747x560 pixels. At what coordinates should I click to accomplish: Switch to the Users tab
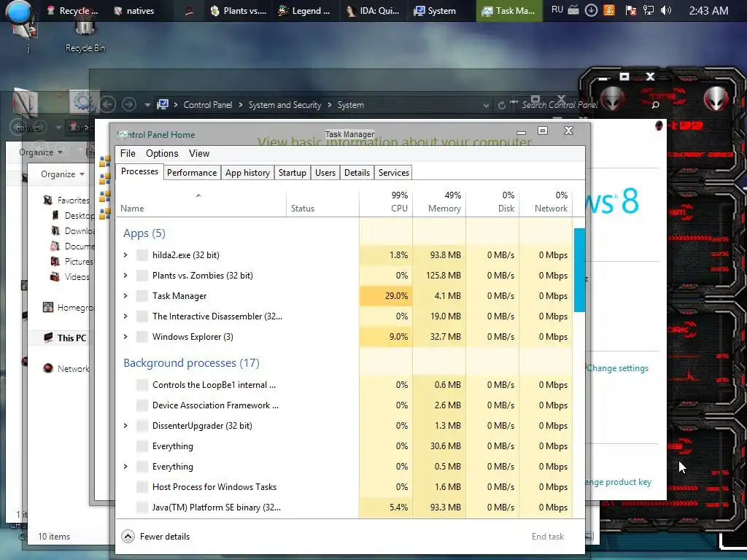(325, 172)
